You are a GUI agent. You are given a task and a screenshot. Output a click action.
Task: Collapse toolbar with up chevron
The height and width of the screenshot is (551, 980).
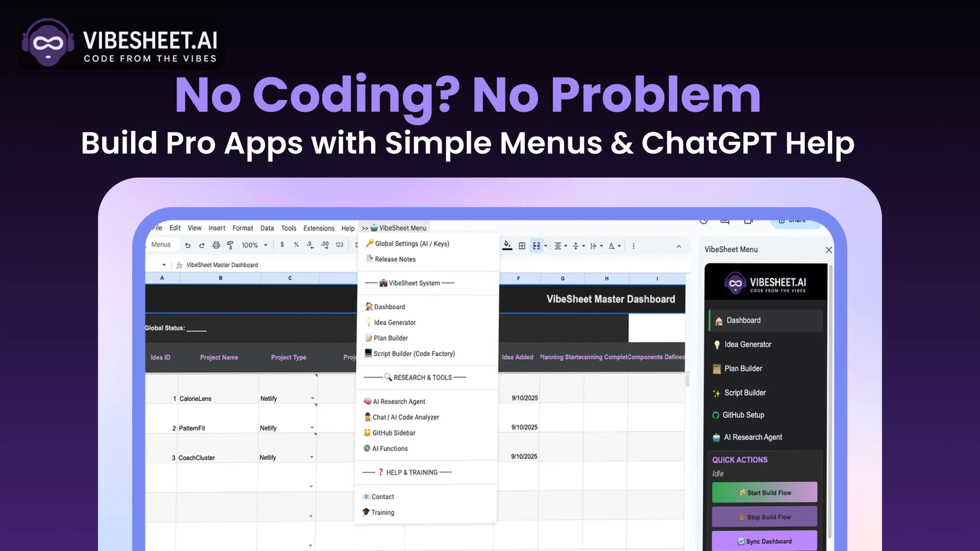pos(679,246)
